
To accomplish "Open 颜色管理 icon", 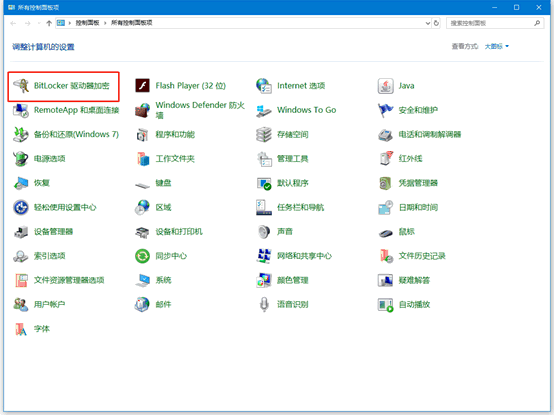I will tap(264, 280).
